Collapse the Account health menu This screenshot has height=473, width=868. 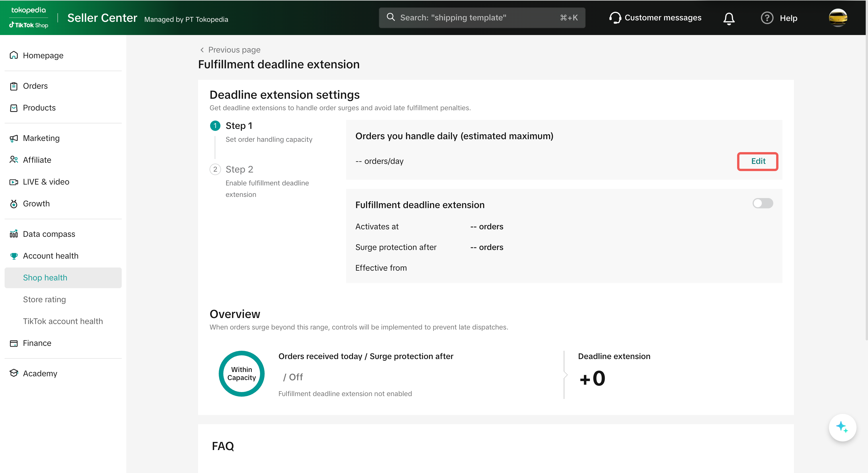[x=51, y=256]
